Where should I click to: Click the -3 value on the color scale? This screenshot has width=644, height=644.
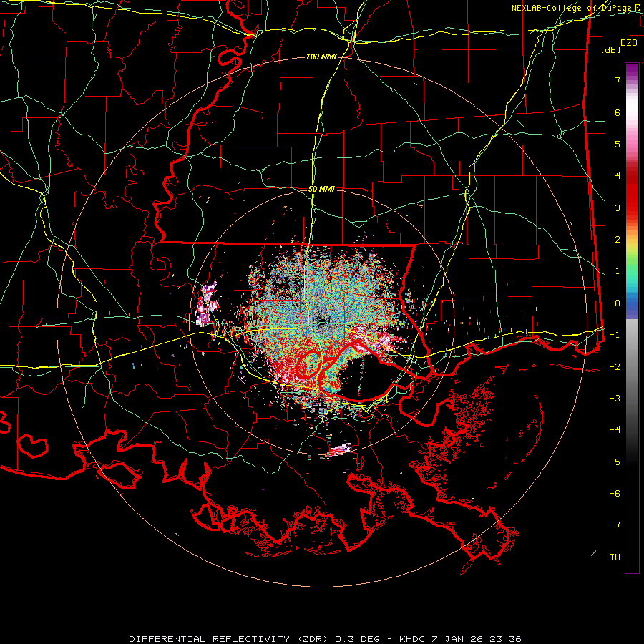615,399
